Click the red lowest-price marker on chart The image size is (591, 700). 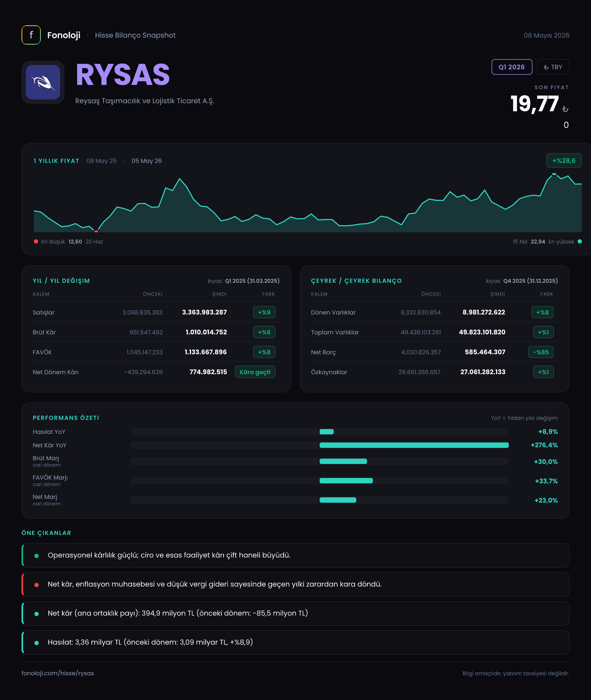pos(96,231)
